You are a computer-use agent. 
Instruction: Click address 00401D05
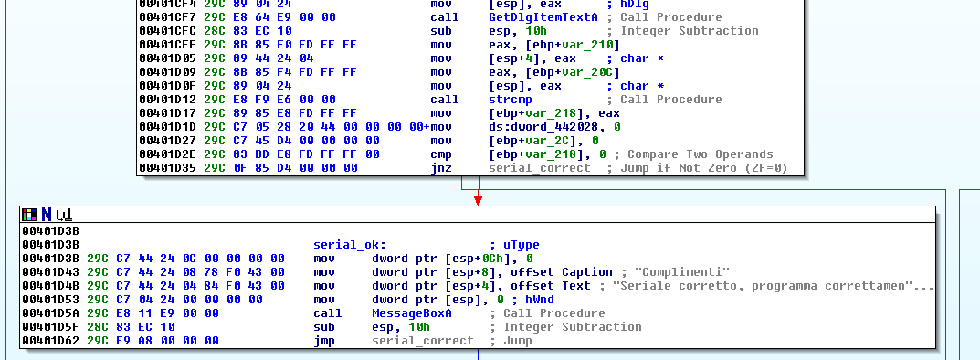167,58
